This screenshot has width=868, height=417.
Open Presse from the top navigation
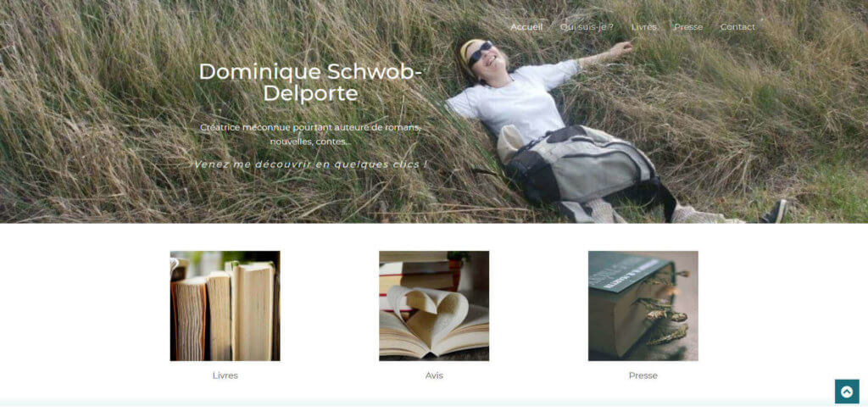[688, 27]
